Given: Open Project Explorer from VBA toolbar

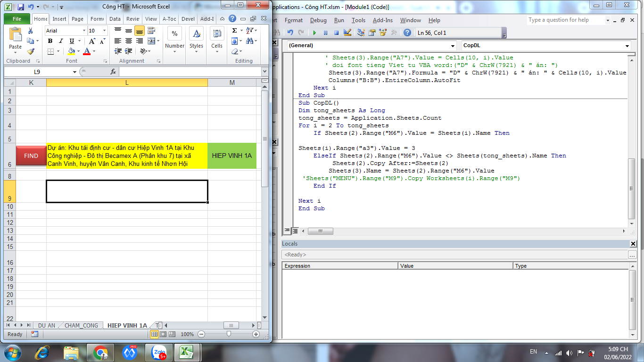Looking at the screenshot, I should click(361, 33).
